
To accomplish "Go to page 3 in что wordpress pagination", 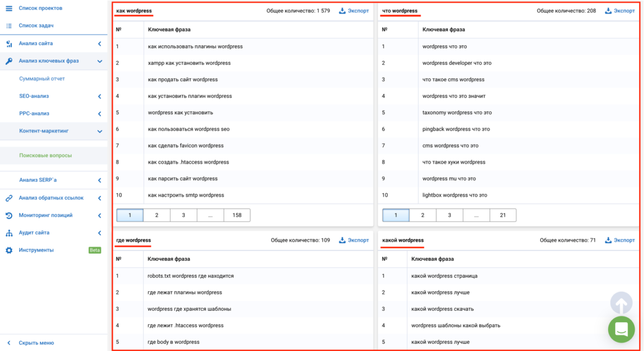I will pyautogui.click(x=449, y=215).
